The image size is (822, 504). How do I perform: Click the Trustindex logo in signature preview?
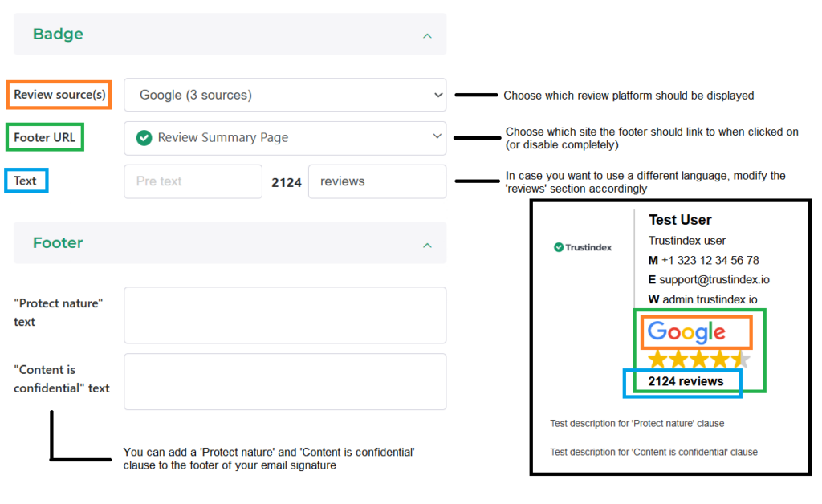[x=583, y=247]
